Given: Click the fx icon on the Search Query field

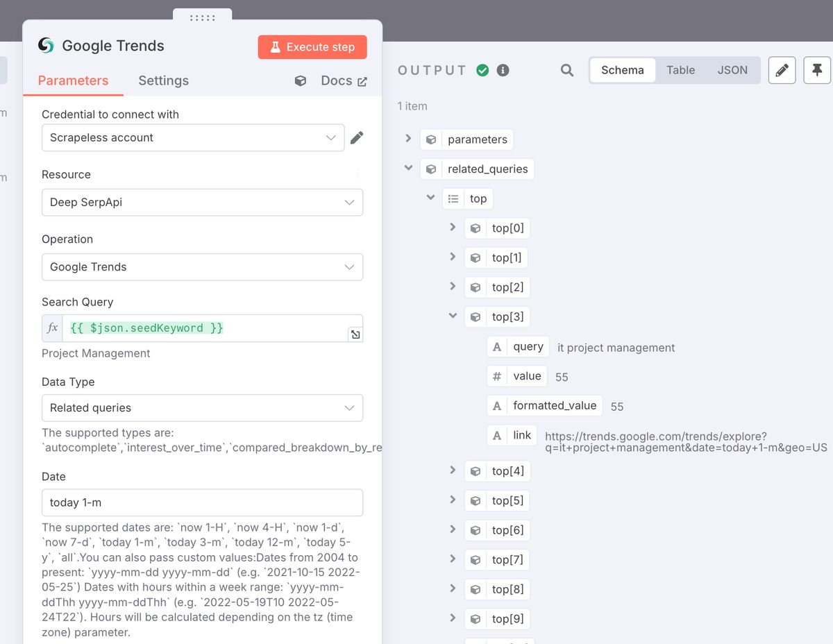Looking at the screenshot, I should tap(52, 328).
